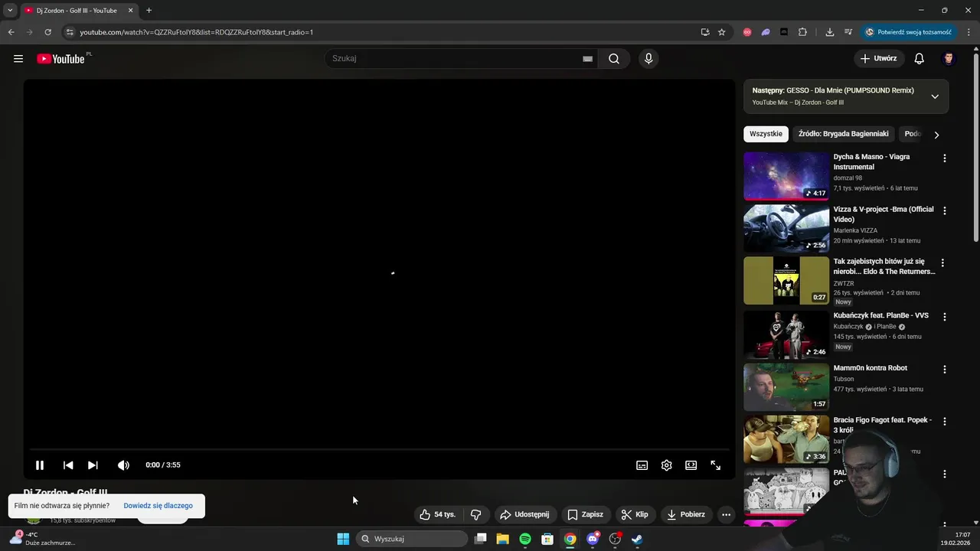
Task: Go back in browser history
Action: click(x=11, y=32)
